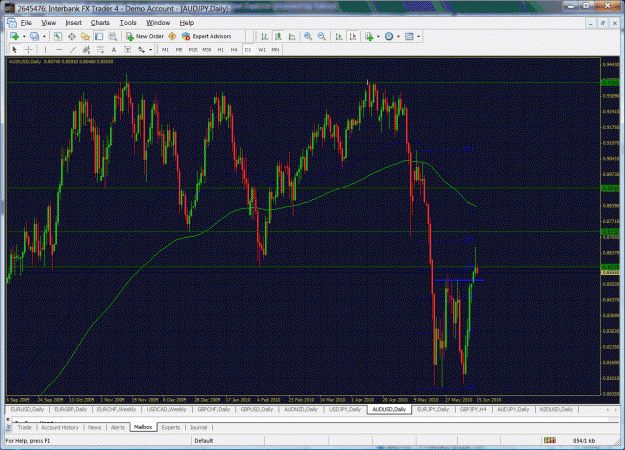625x450 pixels.
Task: Switch to the USDCAD,Weekly chart tab
Action: pos(166,409)
